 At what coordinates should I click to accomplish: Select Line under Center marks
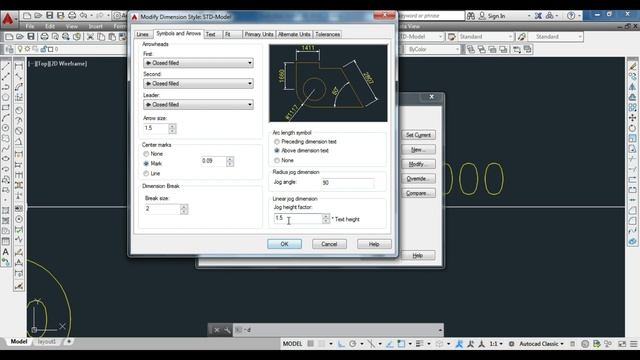pyautogui.click(x=146, y=173)
